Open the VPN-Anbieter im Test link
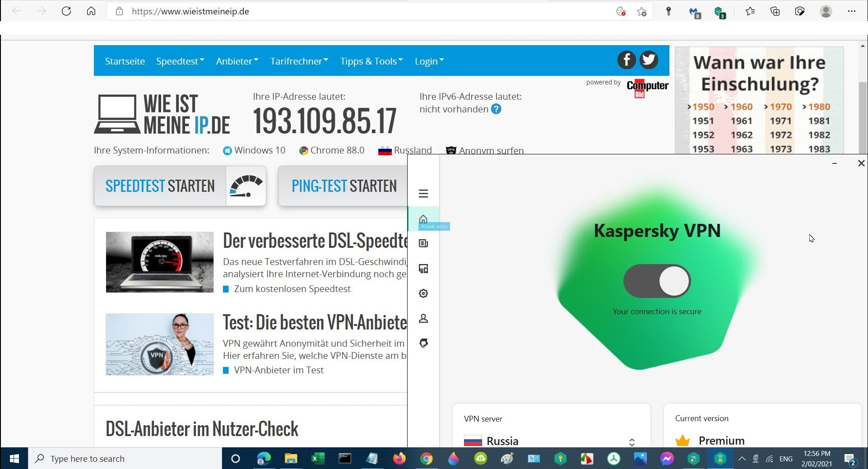868x469 pixels. tap(279, 370)
